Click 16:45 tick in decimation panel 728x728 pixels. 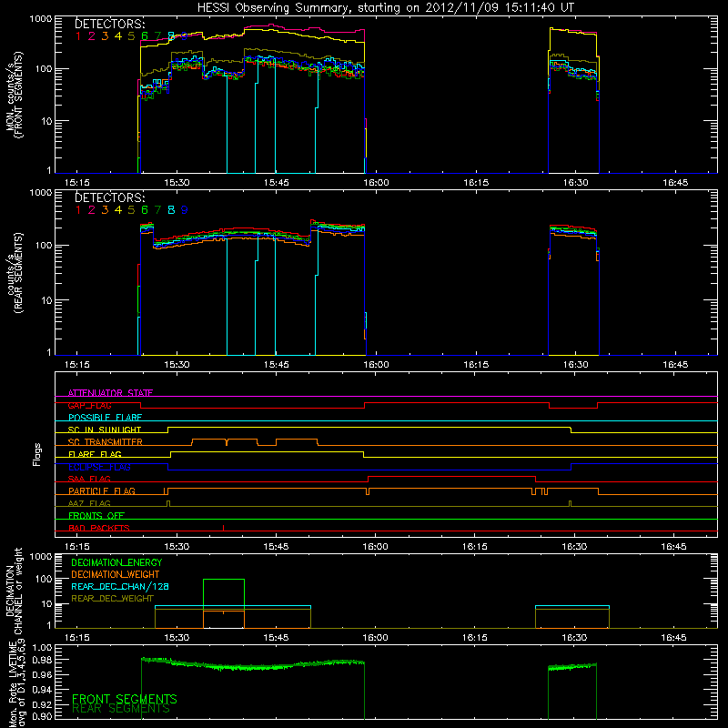click(673, 638)
